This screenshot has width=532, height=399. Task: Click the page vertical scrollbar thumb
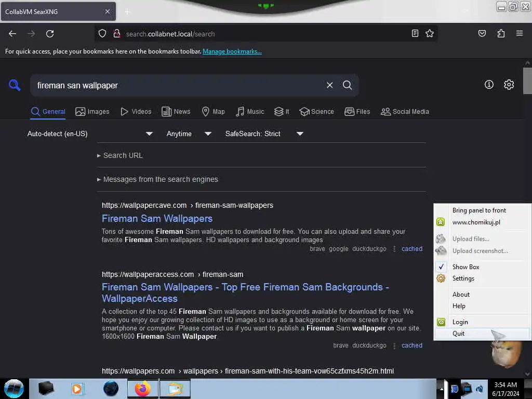[x=527, y=81]
